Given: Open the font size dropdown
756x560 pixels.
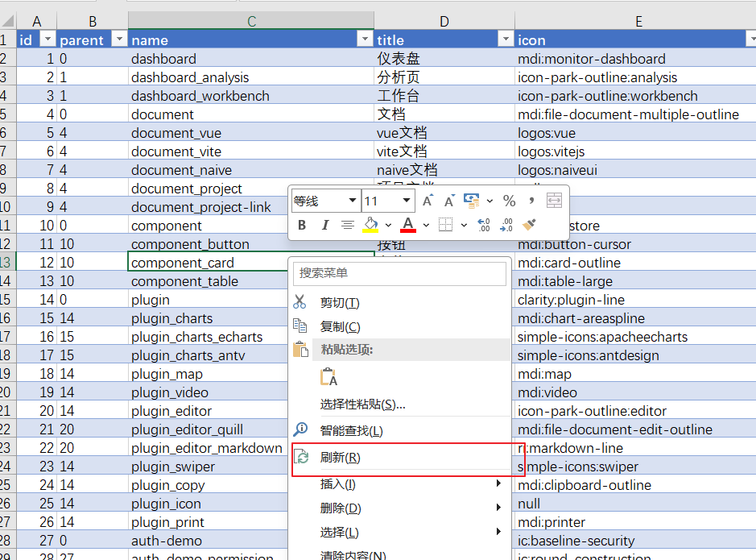Looking at the screenshot, I should (x=407, y=201).
